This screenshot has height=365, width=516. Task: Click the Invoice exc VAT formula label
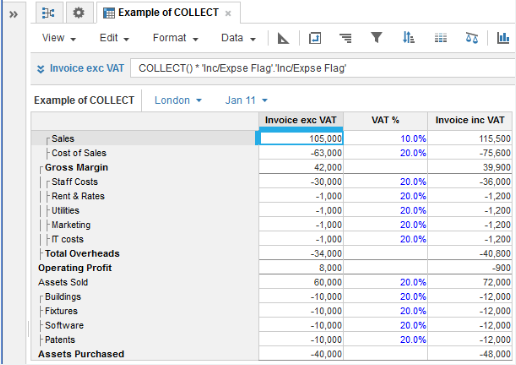tap(87, 68)
